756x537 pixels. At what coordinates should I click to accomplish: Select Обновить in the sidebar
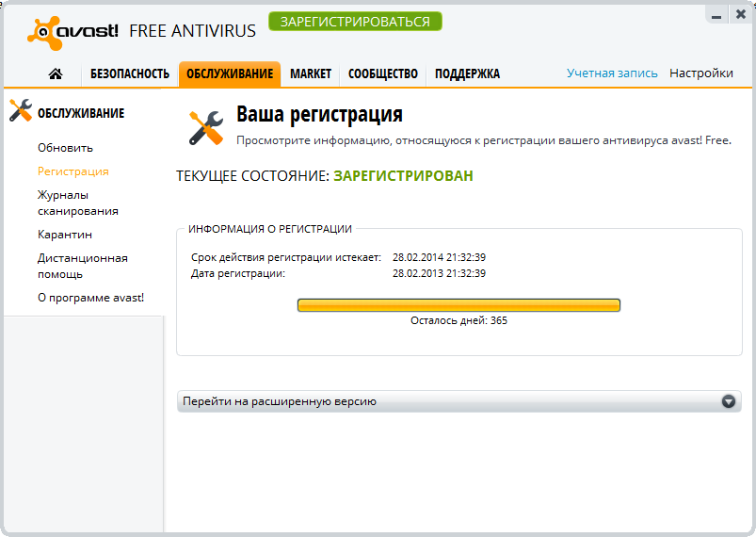coord(65,148)
